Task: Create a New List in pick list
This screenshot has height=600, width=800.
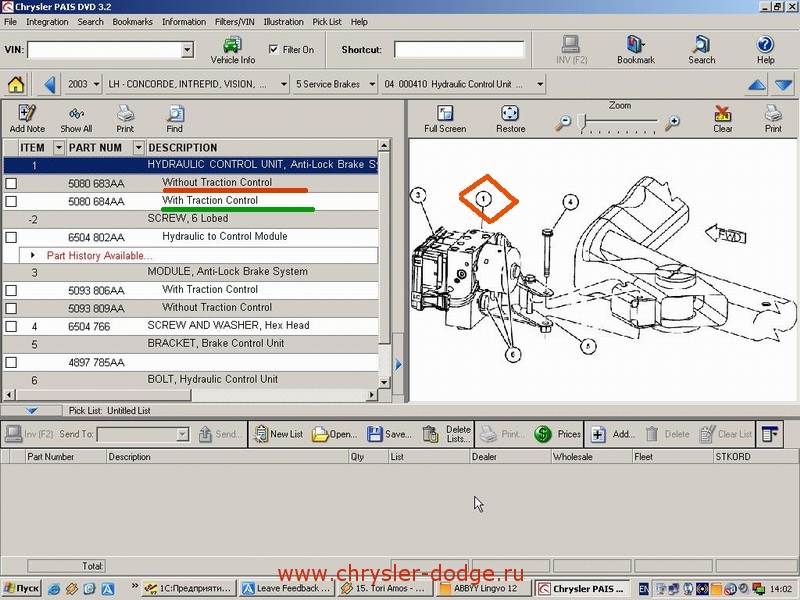Action: [279, 434]
